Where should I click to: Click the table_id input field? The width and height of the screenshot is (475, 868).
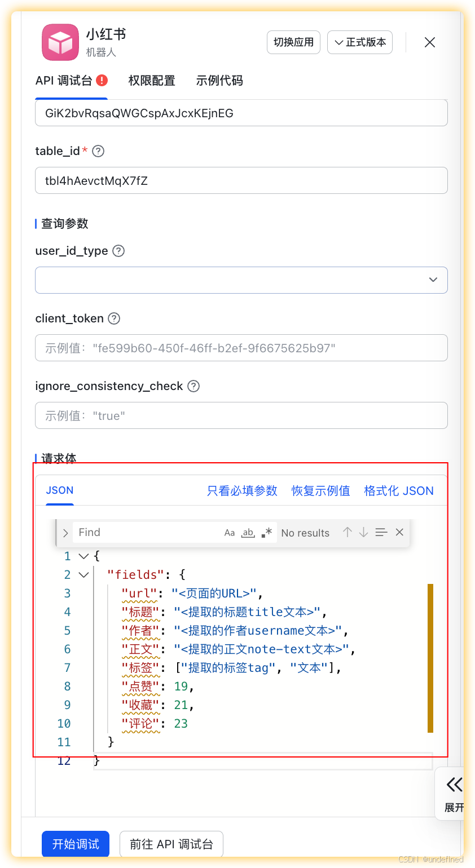(241, 180)
